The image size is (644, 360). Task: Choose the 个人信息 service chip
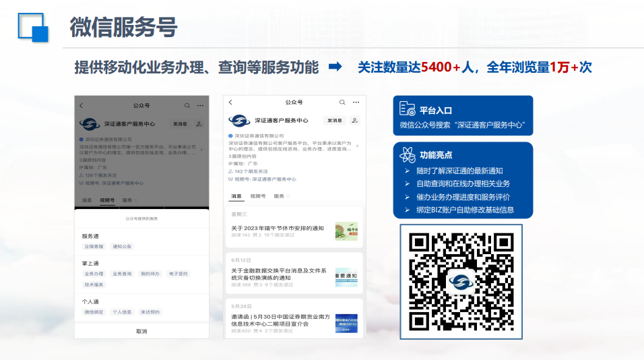[122, 312]
